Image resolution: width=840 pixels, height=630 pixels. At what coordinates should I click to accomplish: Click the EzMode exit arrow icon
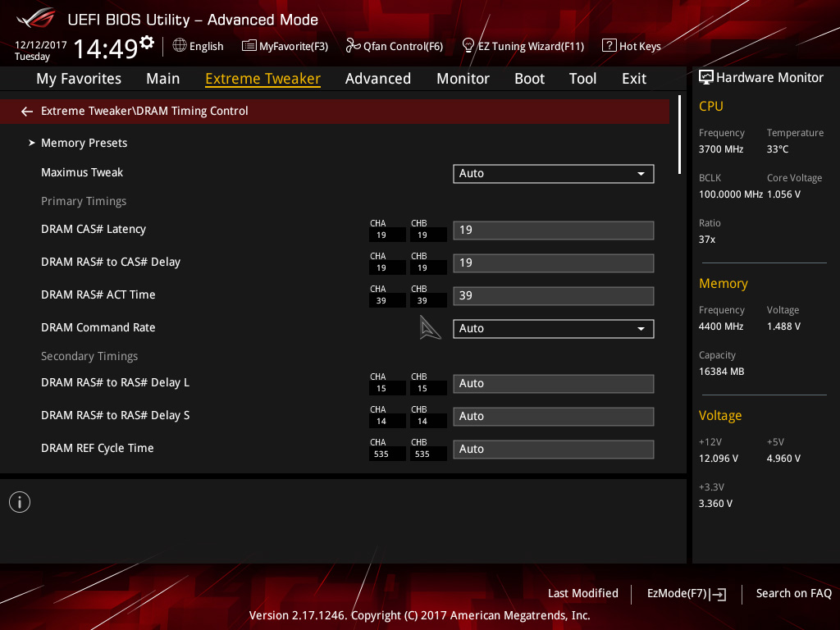[x=718, y=594]
